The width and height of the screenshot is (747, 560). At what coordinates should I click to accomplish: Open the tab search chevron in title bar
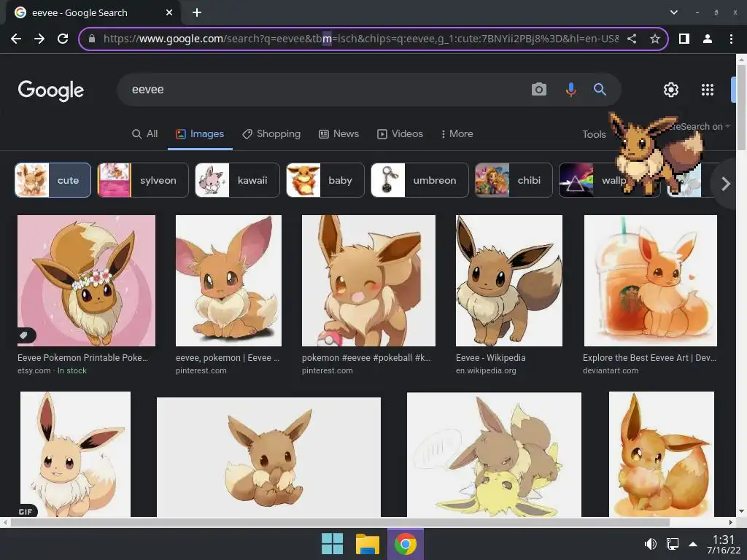tap(673, 12)
